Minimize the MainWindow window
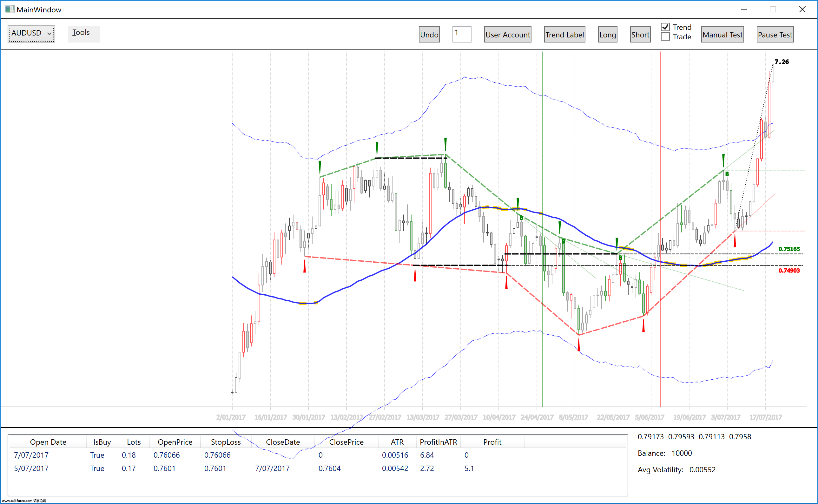 click(x=744, y=9)
